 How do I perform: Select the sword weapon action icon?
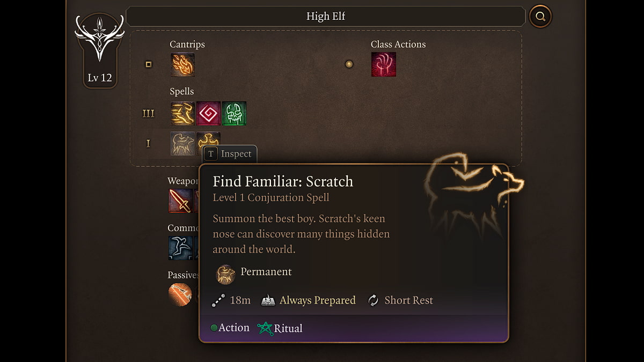[x=180, y=201]
